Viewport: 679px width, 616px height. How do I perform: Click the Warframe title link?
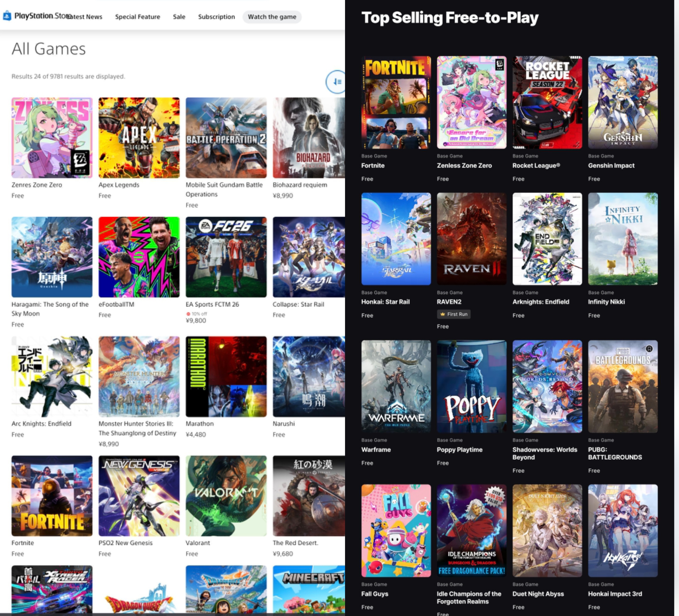[x=376, y=450]
